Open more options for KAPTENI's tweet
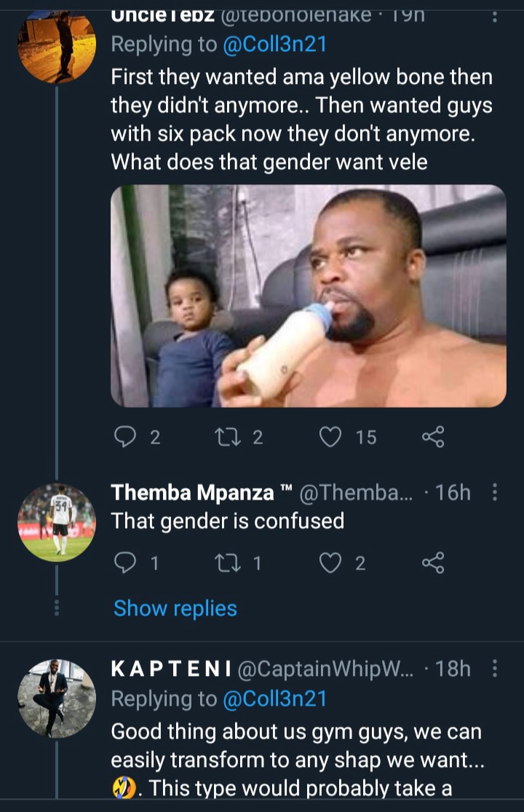This screenshot has height=812, width=524. 494,668
